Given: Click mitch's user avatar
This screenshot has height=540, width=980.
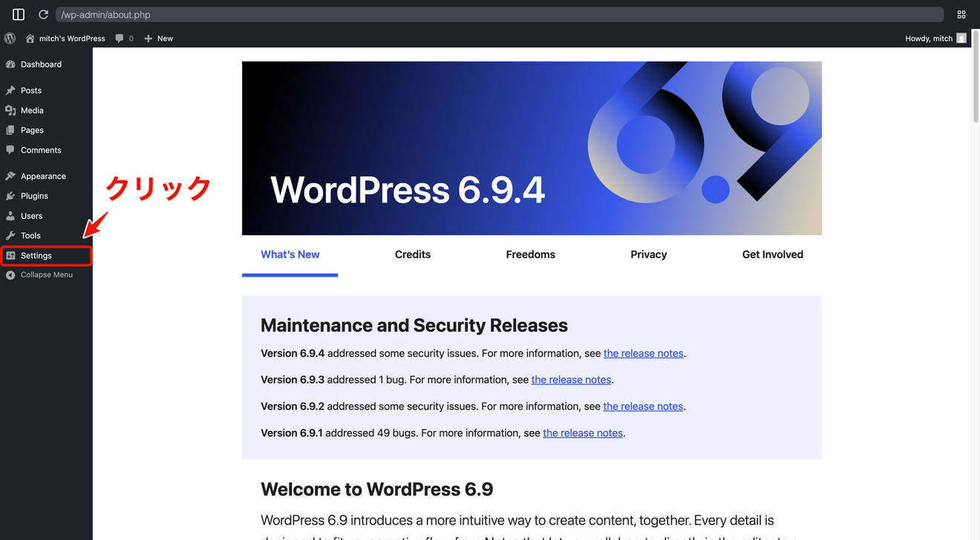Looking at the screenshot, I should click(x=961, y=39).
